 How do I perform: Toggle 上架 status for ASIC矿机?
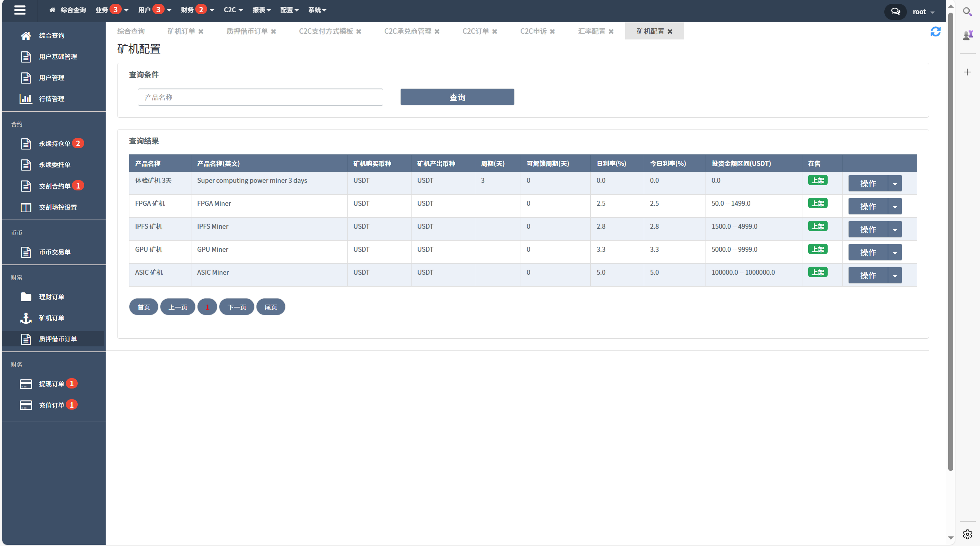(x=818, y=272)
